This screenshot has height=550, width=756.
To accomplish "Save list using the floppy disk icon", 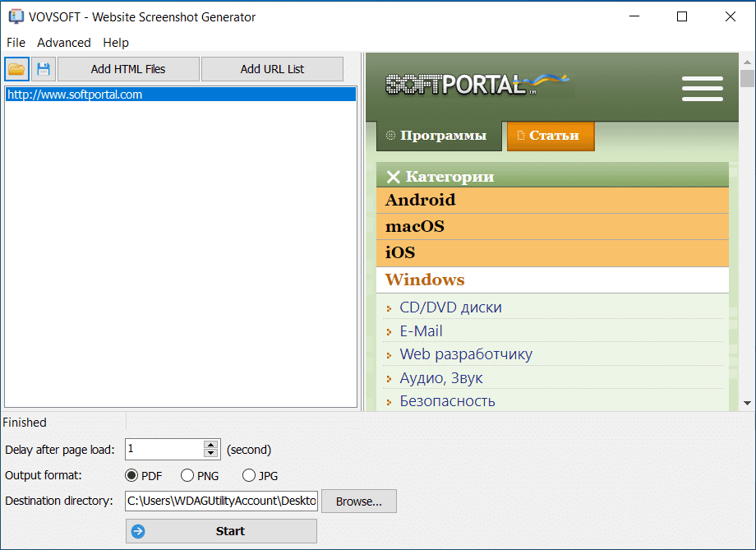I will 44,69.
